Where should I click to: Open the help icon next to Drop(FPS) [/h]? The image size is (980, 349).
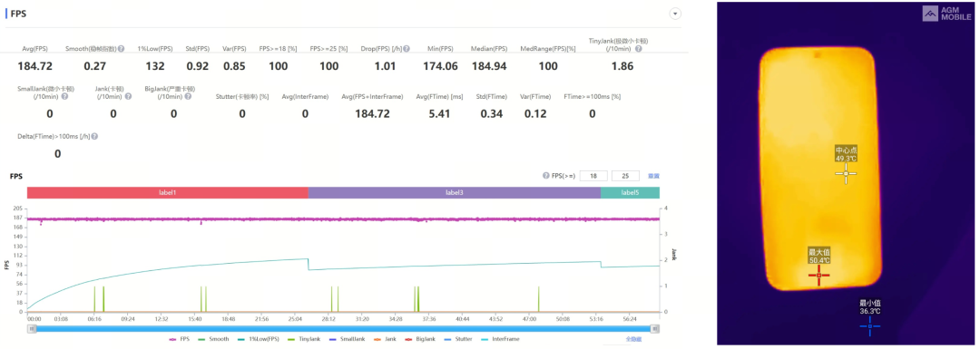tap(407, 48)
